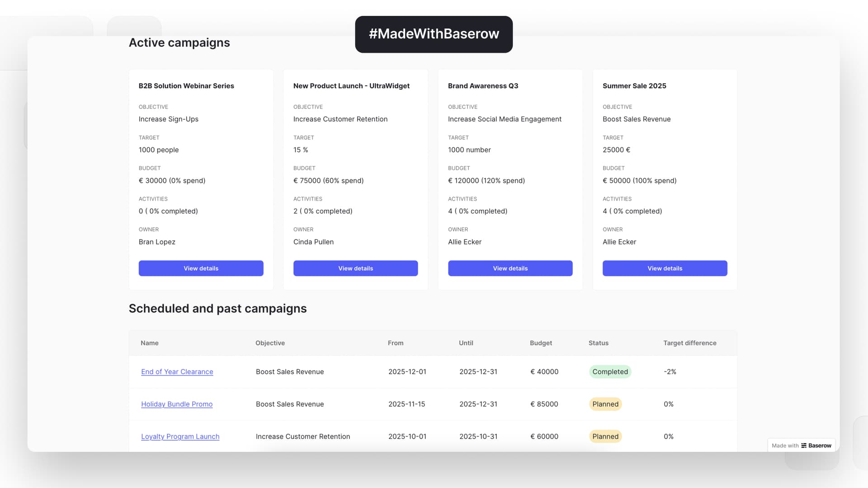Select '2 ( 0% completed)' activities value
The width and height of the screenshot is (868, 488).
pyautogui.click(x=323, y=211)
